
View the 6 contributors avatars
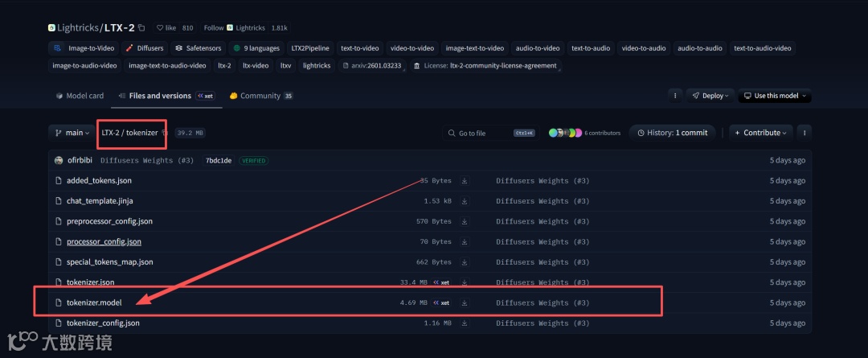(x=565, y=133)
